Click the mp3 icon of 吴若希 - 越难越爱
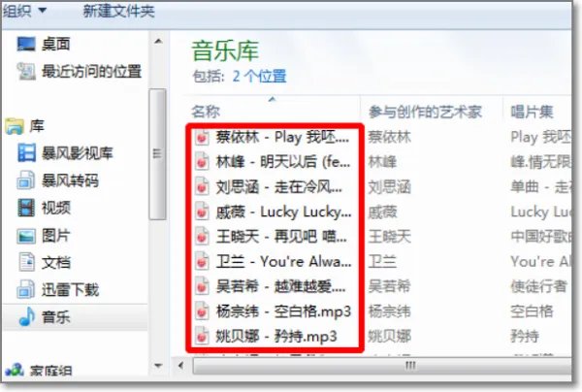Viewport: 582px width, 392px height. pos(202,286)
